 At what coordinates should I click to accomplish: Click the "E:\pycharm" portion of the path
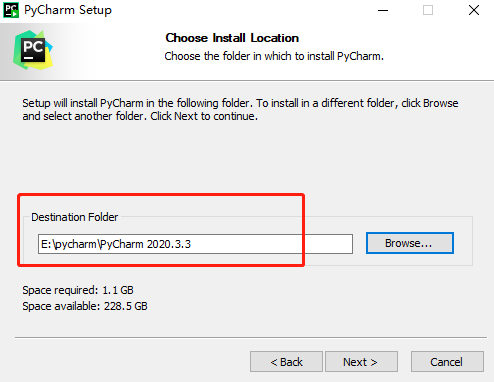pos(69,244)
